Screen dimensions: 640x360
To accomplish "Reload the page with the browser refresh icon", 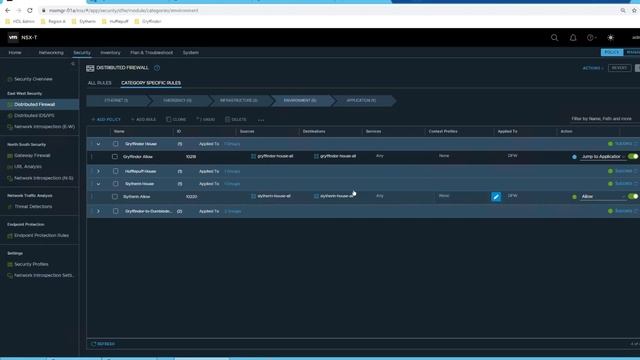I will 30,10.
